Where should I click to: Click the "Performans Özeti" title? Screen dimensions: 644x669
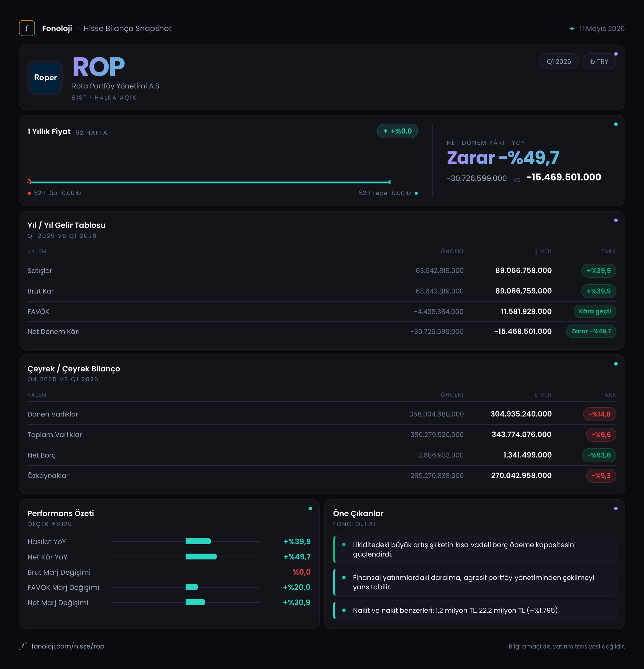61,513
